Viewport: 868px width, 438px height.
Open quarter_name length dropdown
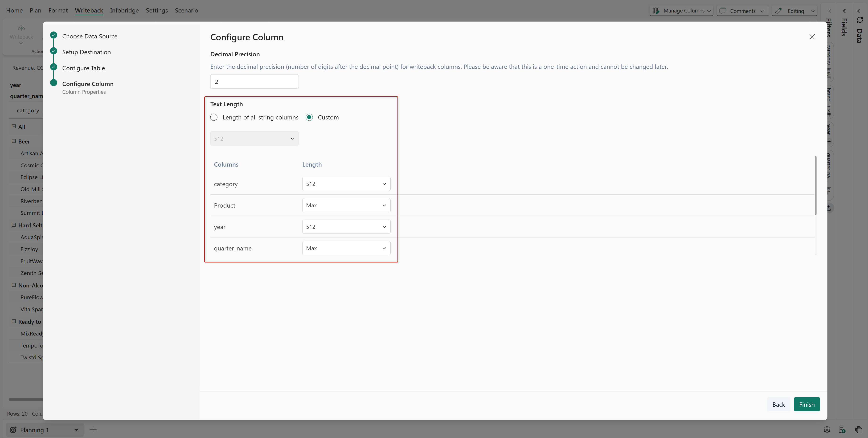pyautogui.click(x=346, y=248)
